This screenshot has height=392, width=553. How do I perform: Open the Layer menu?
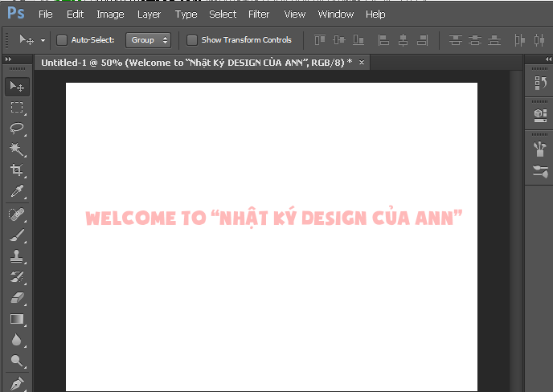pos(149,14)
